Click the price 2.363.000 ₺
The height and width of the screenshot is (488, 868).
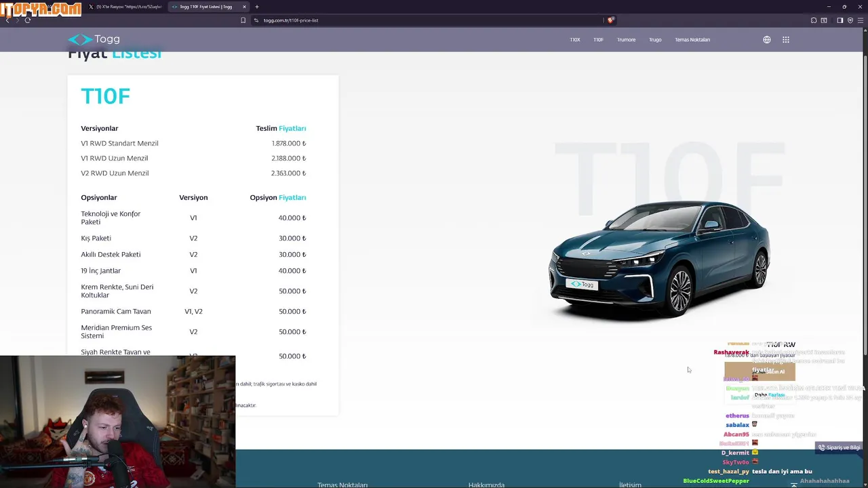click(x=289, y=173)
